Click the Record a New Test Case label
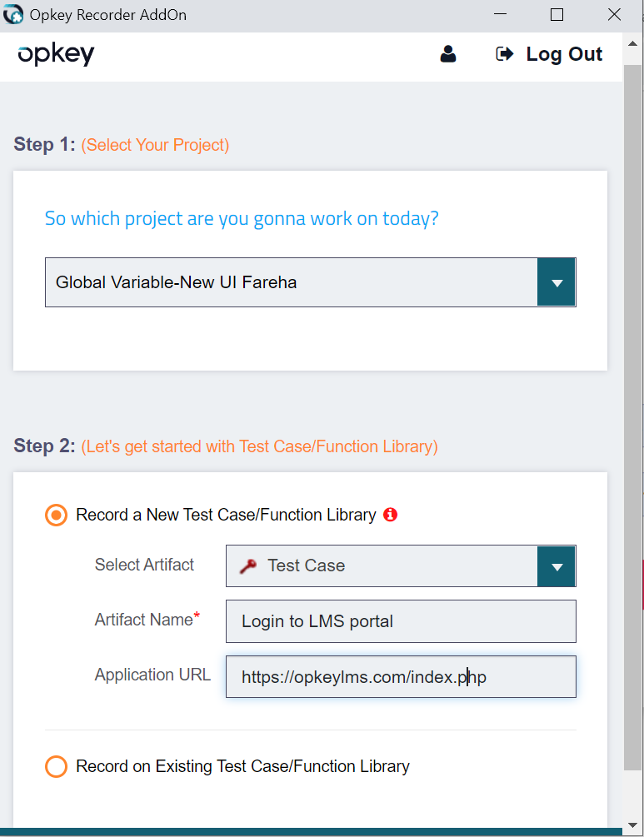 (226, 516)
